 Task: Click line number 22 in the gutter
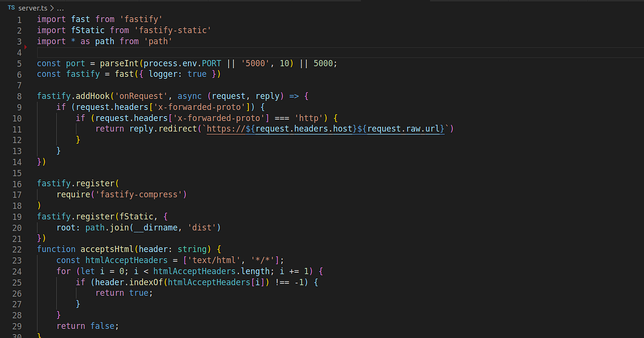tap(16, 249)
